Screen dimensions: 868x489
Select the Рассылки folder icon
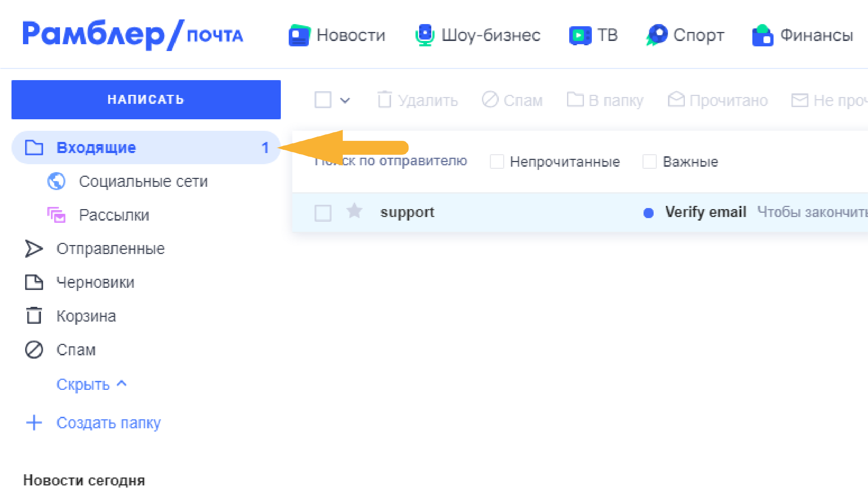pos(57,215)
